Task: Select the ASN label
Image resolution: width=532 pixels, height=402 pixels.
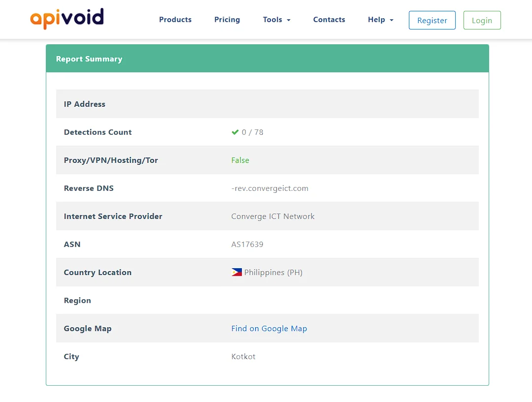Action: click(x=72, y=245)
